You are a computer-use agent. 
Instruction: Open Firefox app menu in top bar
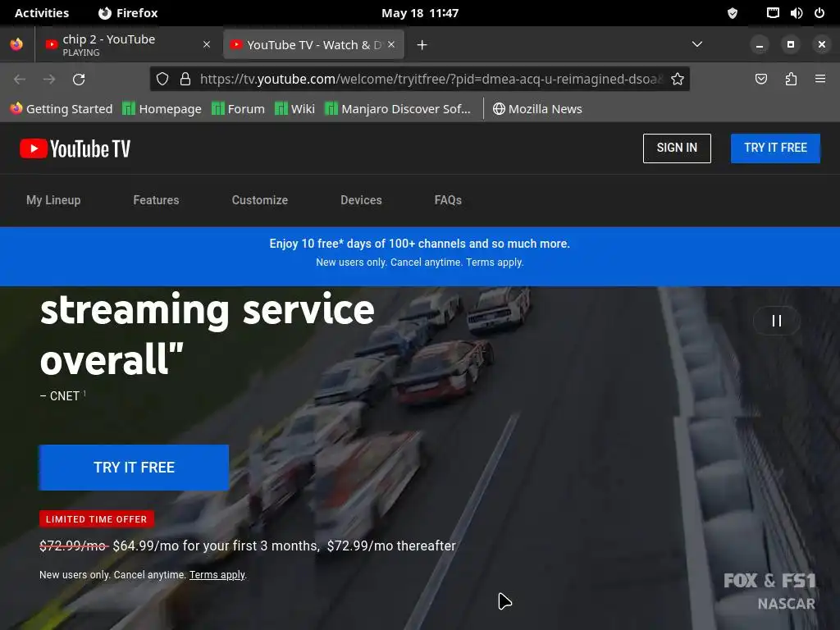128,13
